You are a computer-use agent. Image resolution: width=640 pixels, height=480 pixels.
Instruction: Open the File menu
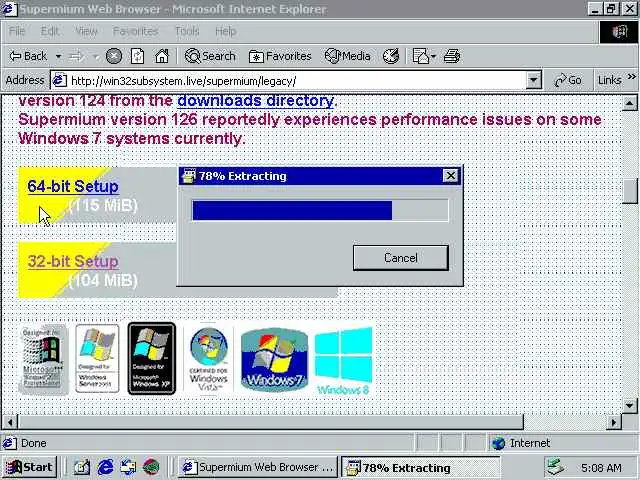[17, 31]
